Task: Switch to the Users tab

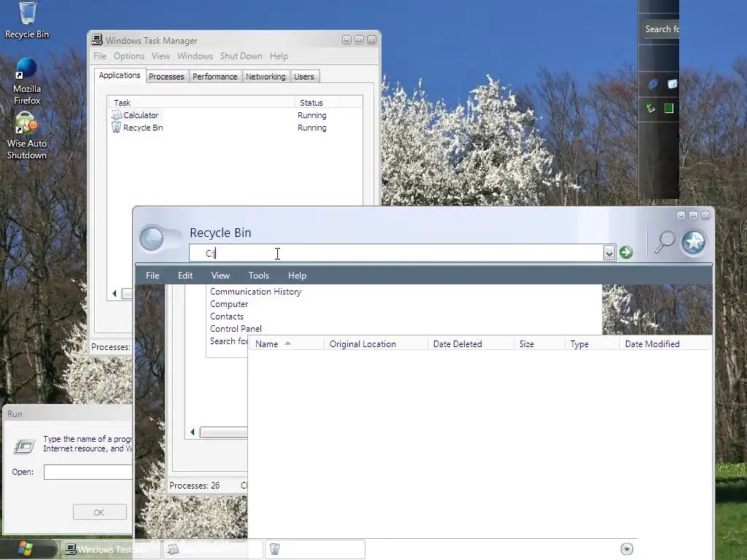Action: click(x=304, y=76)
